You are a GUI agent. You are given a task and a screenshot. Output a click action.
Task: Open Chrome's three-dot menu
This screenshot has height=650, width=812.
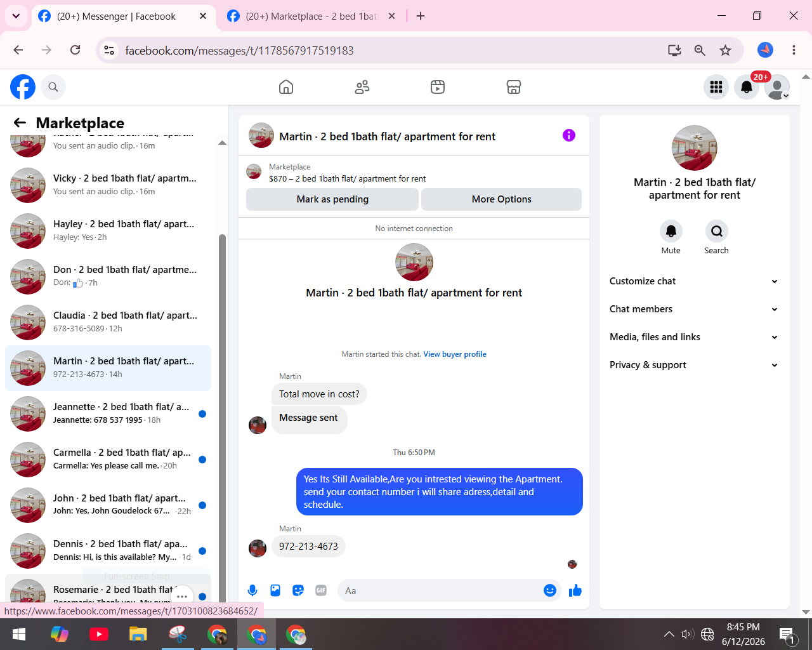[794, 50]
